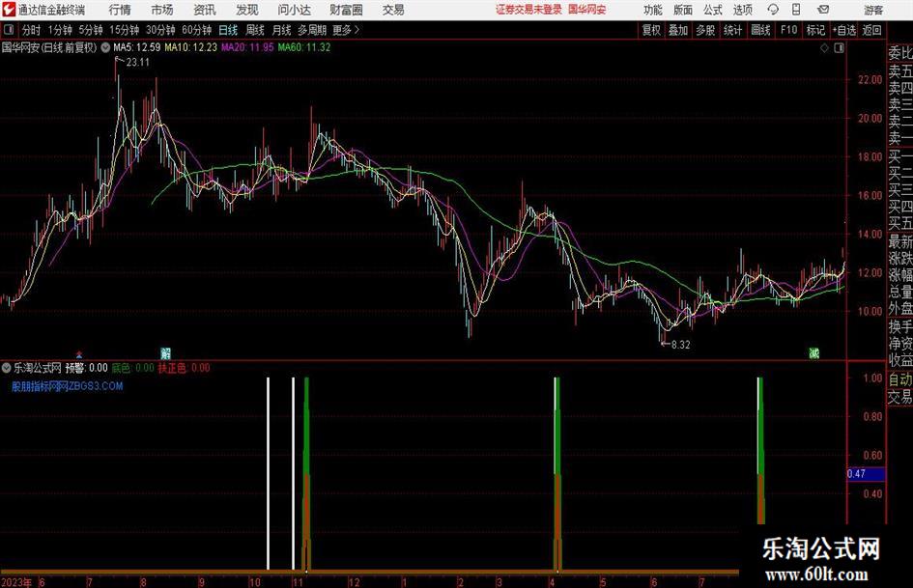The height and width of the screenshot is (588, 913).
Task: Expand the 乐淘公式网 indicator dropdown arrow
Action: click(x=7, y=368)
